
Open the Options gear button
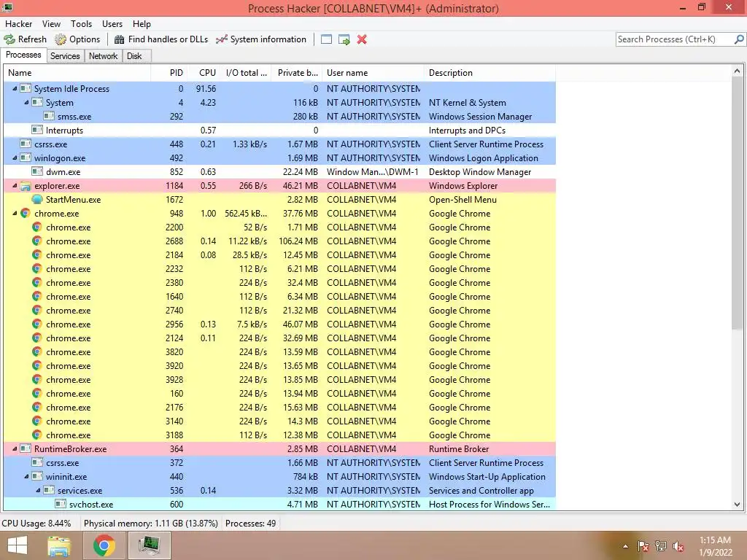point(77,39)
